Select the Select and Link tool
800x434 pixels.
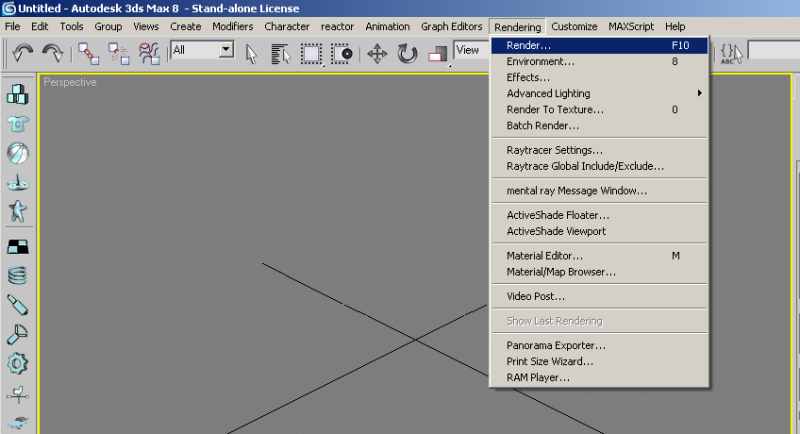(88, 54)
